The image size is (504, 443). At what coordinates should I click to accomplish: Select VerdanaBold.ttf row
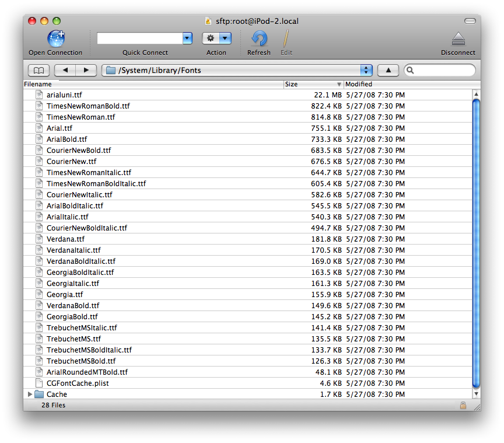tap(247, 306)
